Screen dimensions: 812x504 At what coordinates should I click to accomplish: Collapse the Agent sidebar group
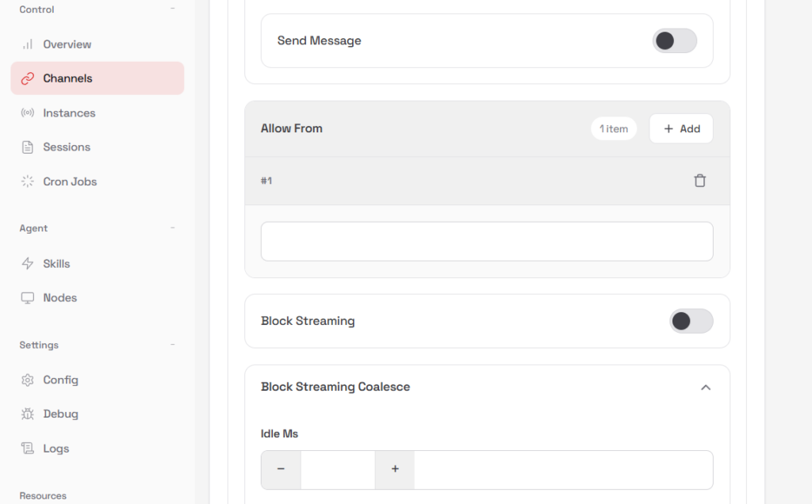pyautogui.click(x=173, y=228)
